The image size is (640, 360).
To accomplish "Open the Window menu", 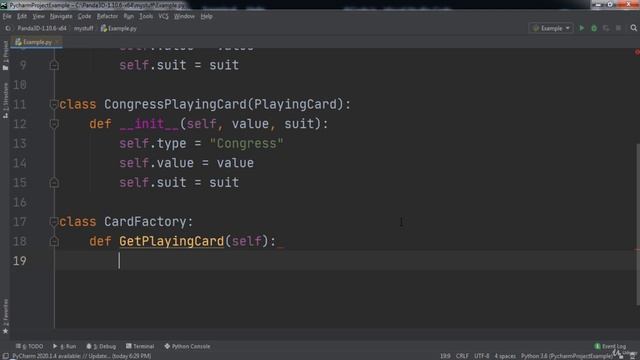I will (x=184, y=16).
